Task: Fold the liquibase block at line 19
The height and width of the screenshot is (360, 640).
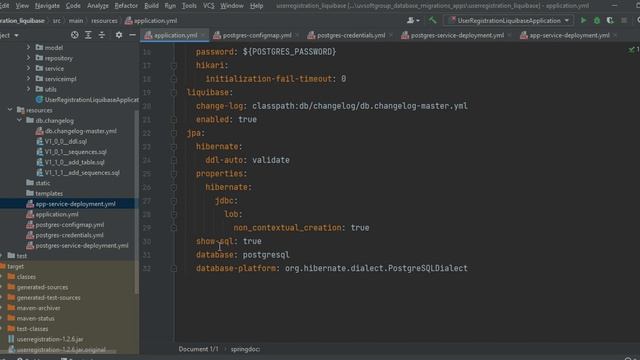Action: pyautogui.click(x=173, y=93)
